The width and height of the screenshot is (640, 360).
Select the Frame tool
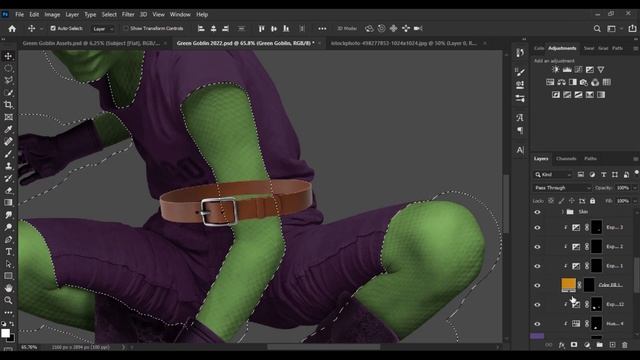click(x=8, y=117)
